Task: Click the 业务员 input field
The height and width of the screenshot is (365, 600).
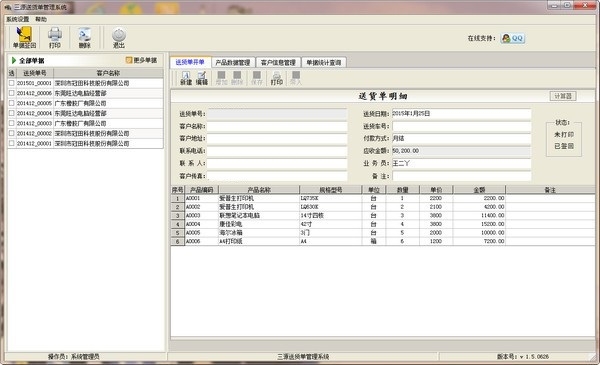Action: click(x=461, y=163)
